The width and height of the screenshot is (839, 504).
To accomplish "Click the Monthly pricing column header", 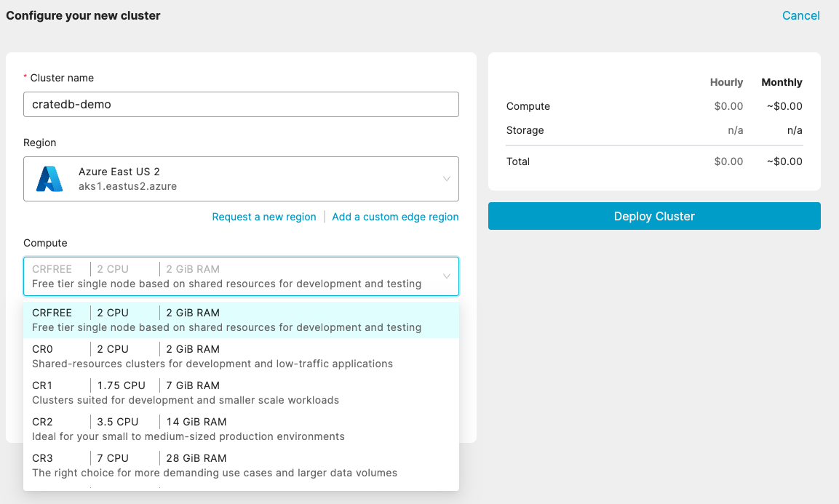I will (782, 82).
